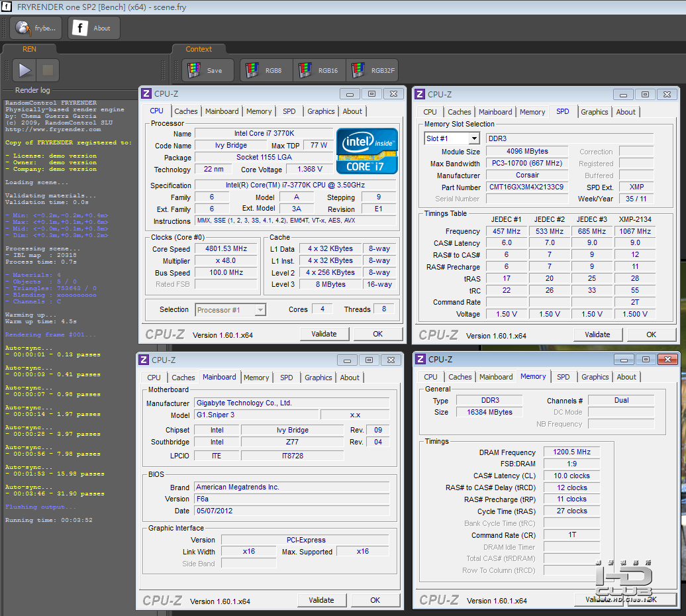Open Graphics tab in SPD CPU-Z window
The width and height of the screenshot is (686, 616).
[595, 112]
